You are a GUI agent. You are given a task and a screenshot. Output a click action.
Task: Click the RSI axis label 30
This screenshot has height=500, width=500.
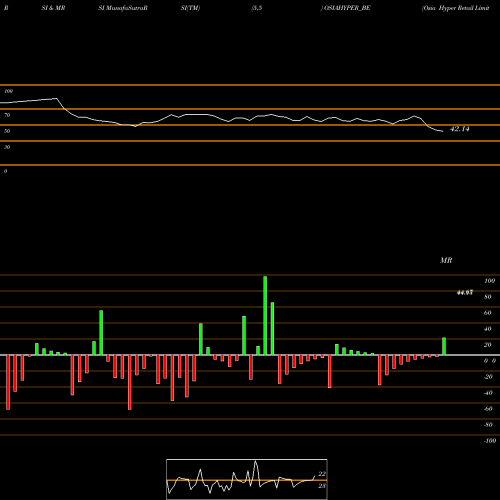point(7,147)
